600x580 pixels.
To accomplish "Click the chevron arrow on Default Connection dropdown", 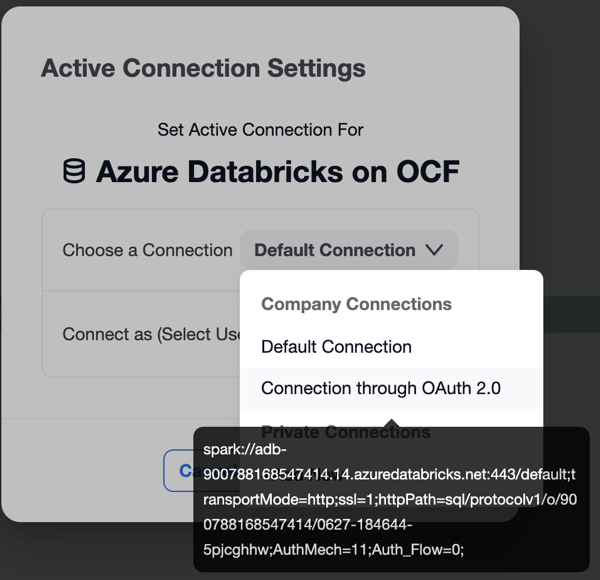I will click(434, 250).
